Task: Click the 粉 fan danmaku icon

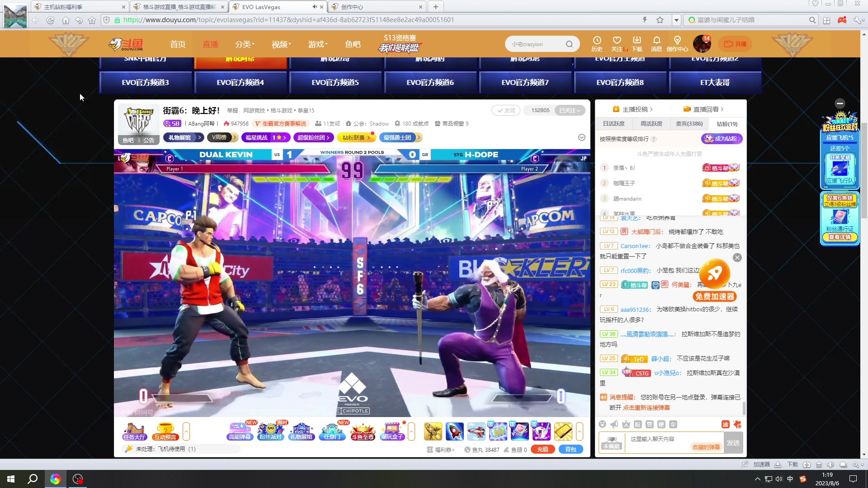Action: tap(637, 424)
